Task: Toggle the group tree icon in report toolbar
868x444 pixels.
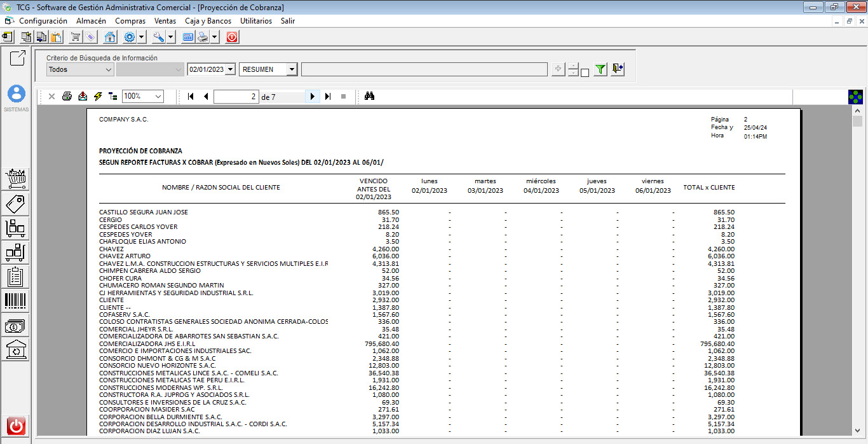Action: click(x=112, y=97)
